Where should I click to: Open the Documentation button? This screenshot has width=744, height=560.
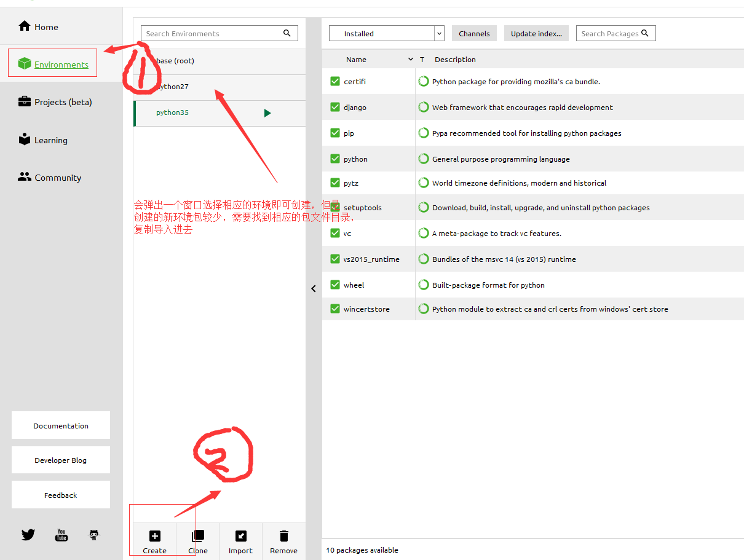61,425
